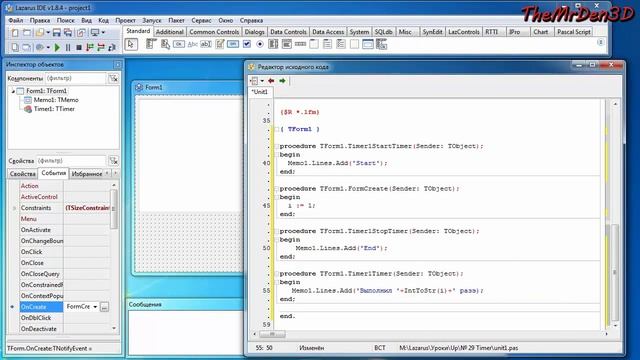Pick the TCheckBox component icon
The height and width of the screenshot is (360, 640).
pos(247,44)
